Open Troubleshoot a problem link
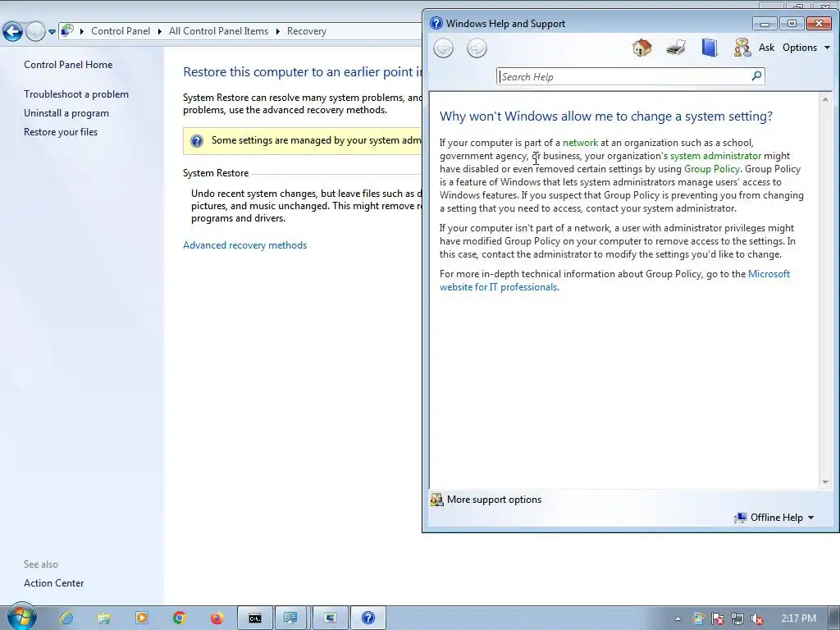 (76, 94)
